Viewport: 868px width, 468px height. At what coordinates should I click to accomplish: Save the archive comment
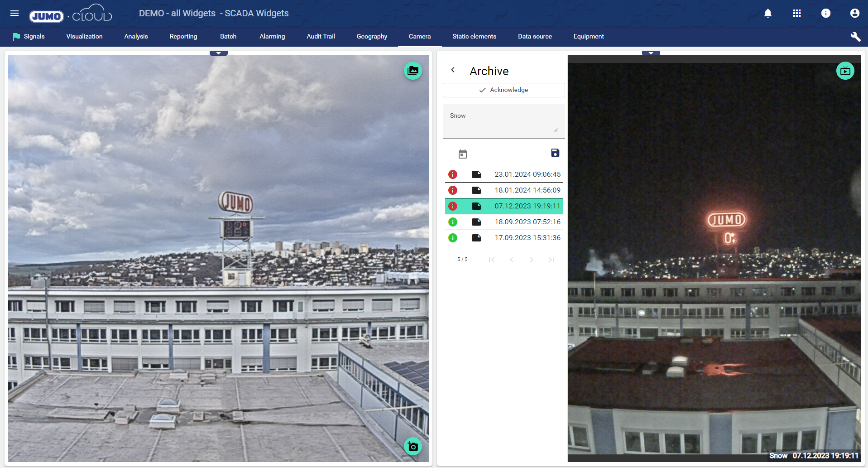pyautogui.click(x=555, y=153)
